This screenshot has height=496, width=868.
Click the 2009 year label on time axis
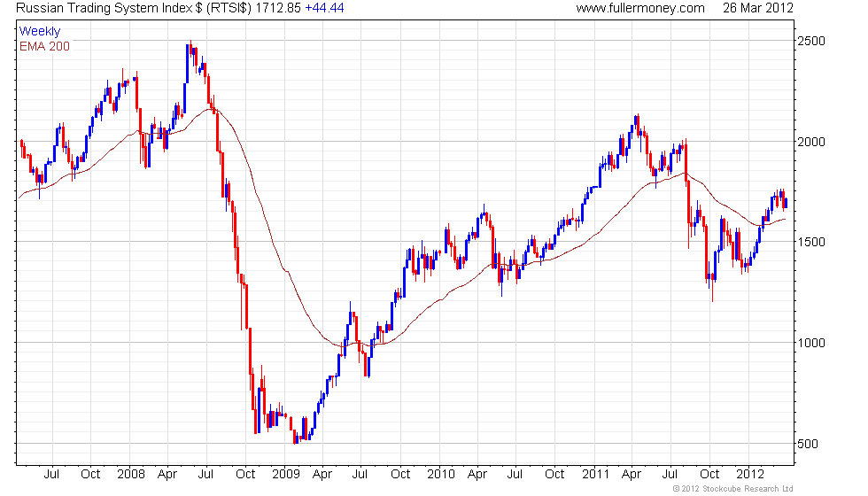285,474
